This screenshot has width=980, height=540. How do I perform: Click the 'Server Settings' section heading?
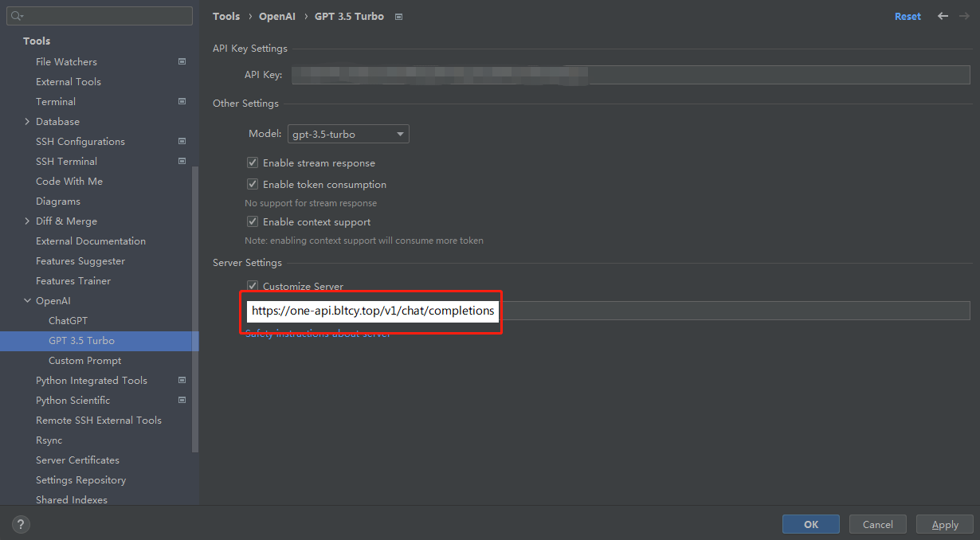(x=247, y=263)
